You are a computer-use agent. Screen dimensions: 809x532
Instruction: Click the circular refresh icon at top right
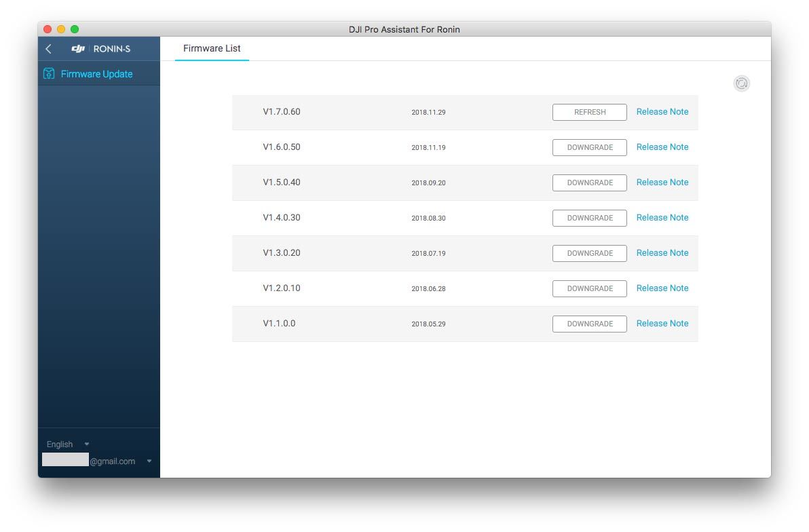click(741, 83)
